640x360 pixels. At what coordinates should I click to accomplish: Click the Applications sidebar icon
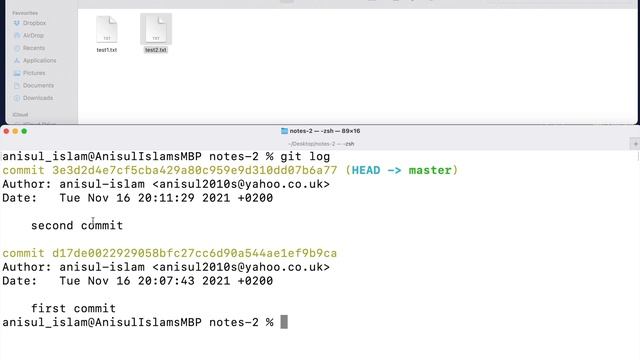click(x=17, y=60)
